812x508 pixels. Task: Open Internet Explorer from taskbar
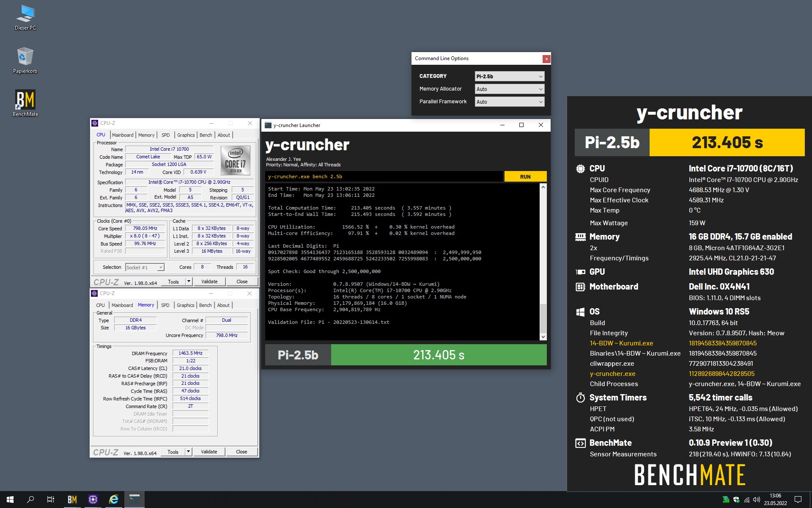tap(114, 500)
